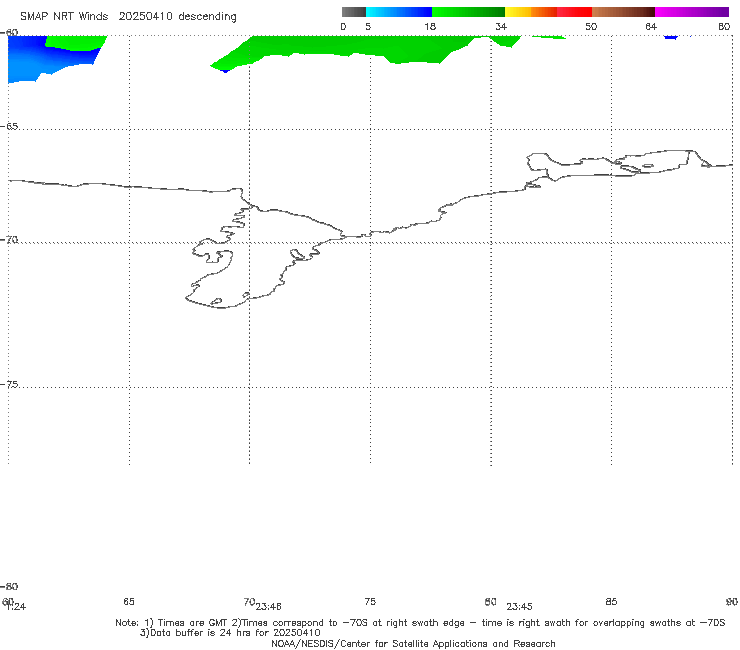Image resolution: width=740 pixels, height=650 pixels.
Task: Click the NOAA/NESDIS credit line
Action: [x=413, y=643]
